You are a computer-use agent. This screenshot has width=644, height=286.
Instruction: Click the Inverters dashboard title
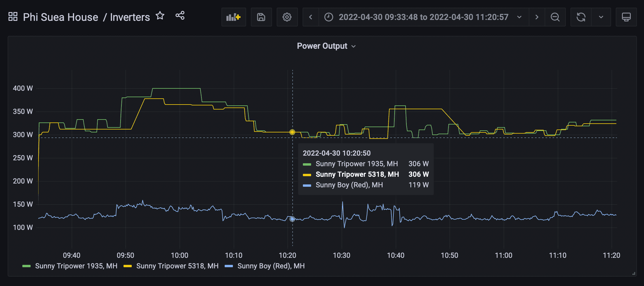pos(130,17)
